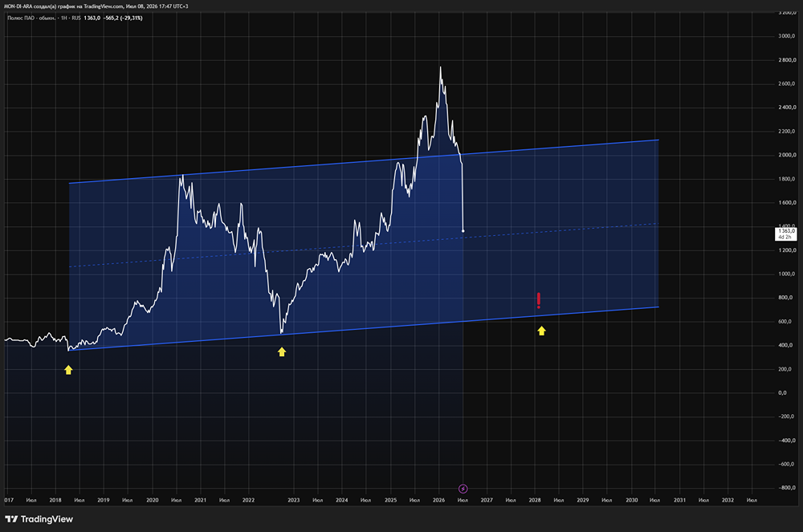
Task: Click the 2026 label on the time axis
Action: [x=439, y=500]
